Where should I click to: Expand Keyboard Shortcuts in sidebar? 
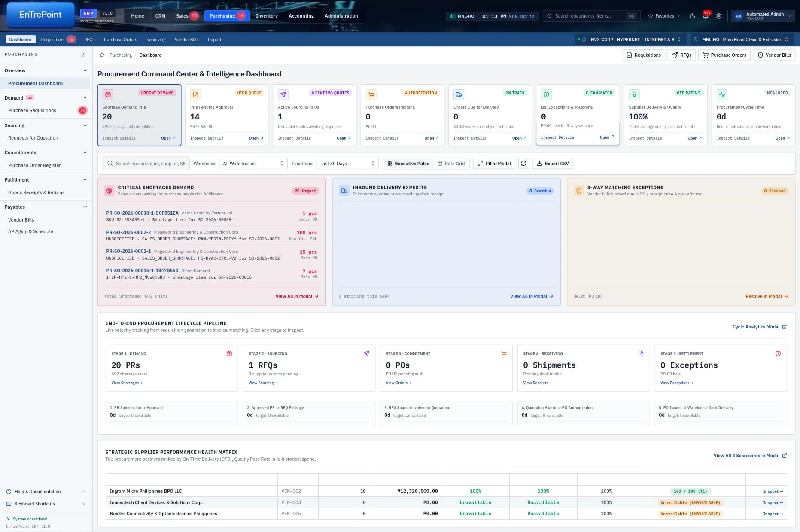[x=45, y=504]
